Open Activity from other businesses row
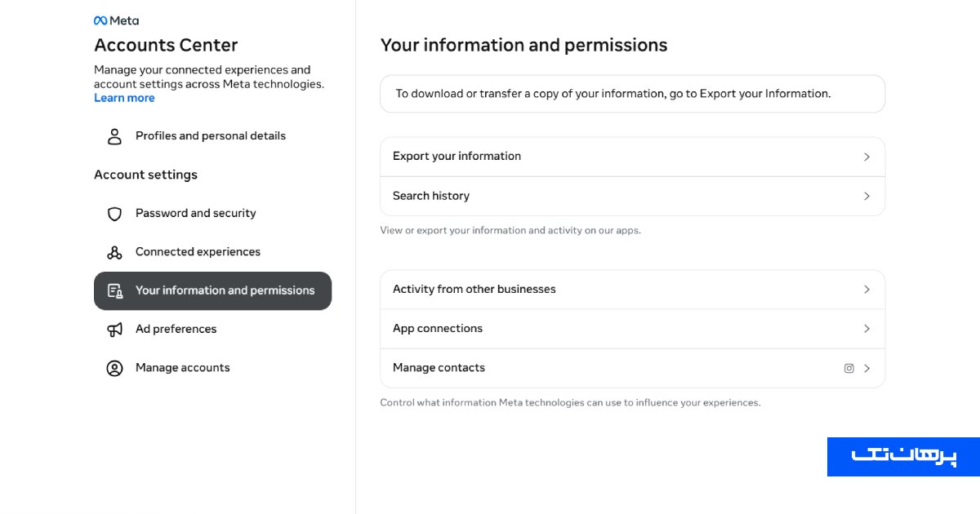980x514 pixels. tap(633, 290)
